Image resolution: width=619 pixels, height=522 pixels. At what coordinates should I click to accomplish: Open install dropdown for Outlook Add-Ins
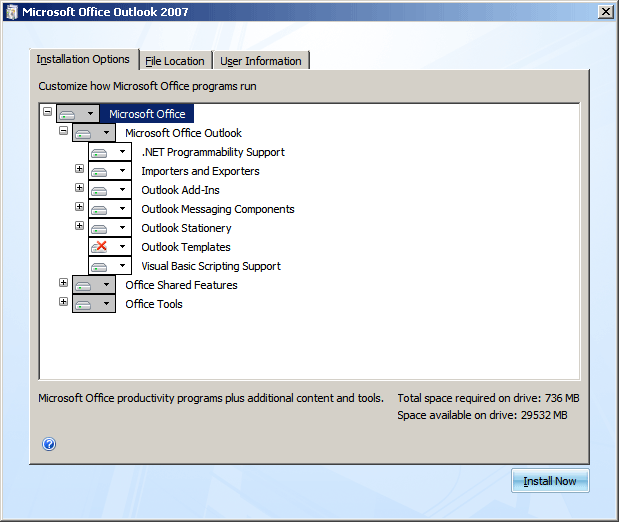[x=110, y=190]
